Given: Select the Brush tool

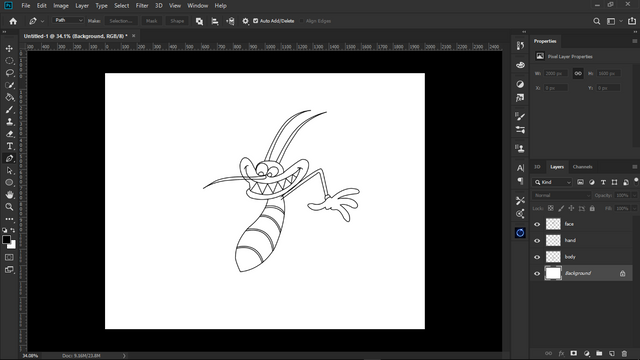Looking at the screenshot, I should (x=9, y=109).
